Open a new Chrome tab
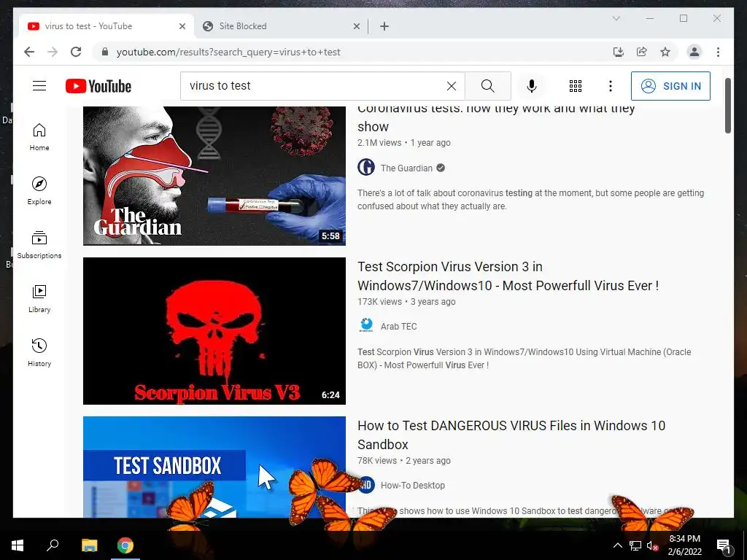 tap(384, 26)
